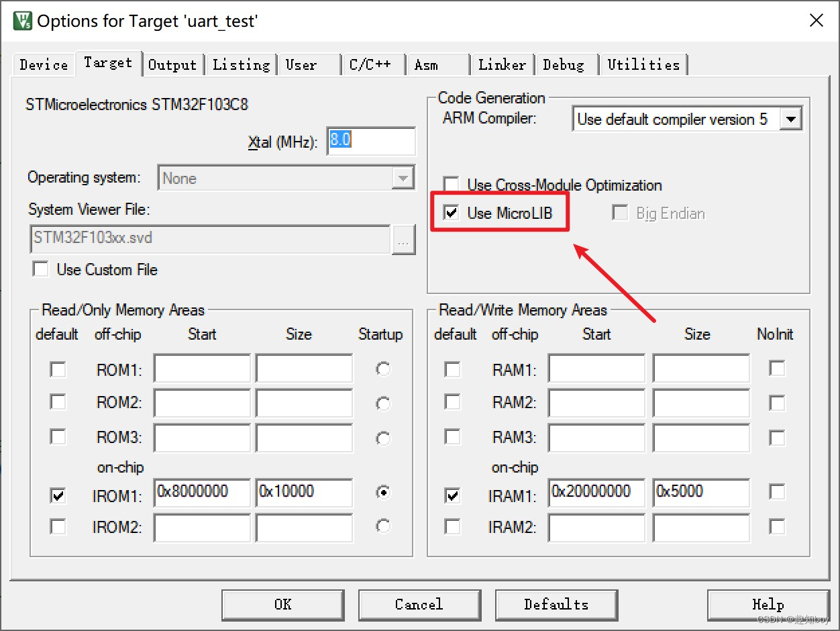Click the IROM1 Size field
This screenshot has height=631, width=840.
point(304,492)
